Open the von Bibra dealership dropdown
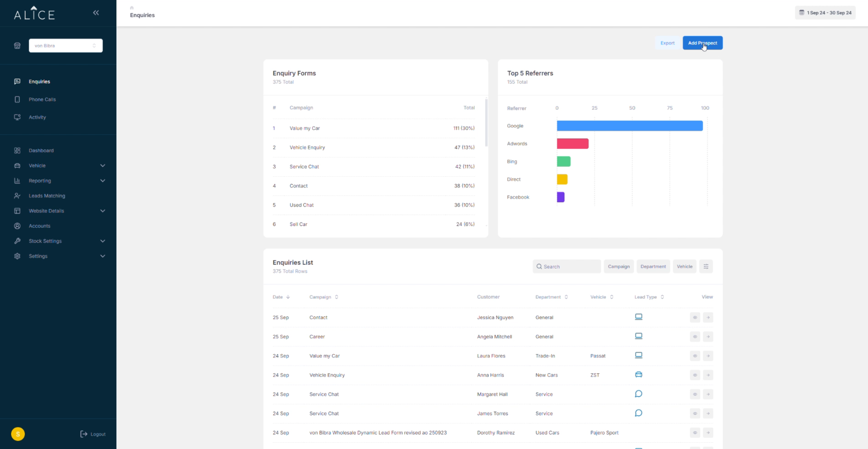This screenshot has width=868, height=449. click(x=66, y=46)
